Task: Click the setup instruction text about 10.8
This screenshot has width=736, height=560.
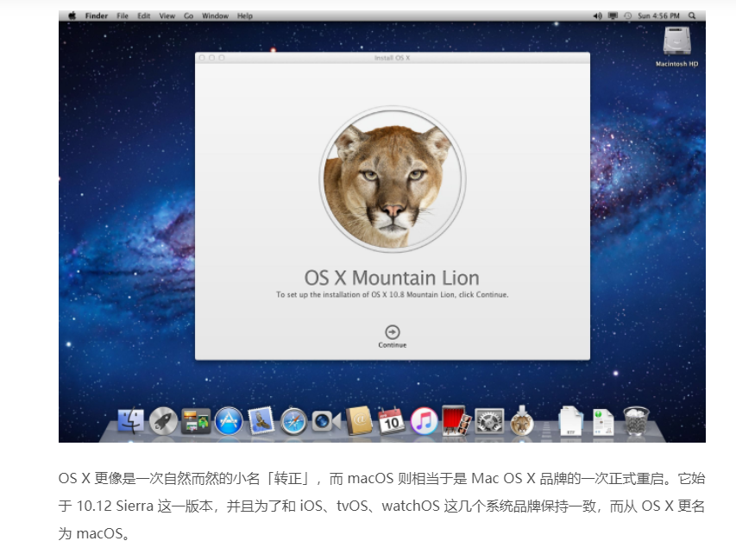Action: 393,295
